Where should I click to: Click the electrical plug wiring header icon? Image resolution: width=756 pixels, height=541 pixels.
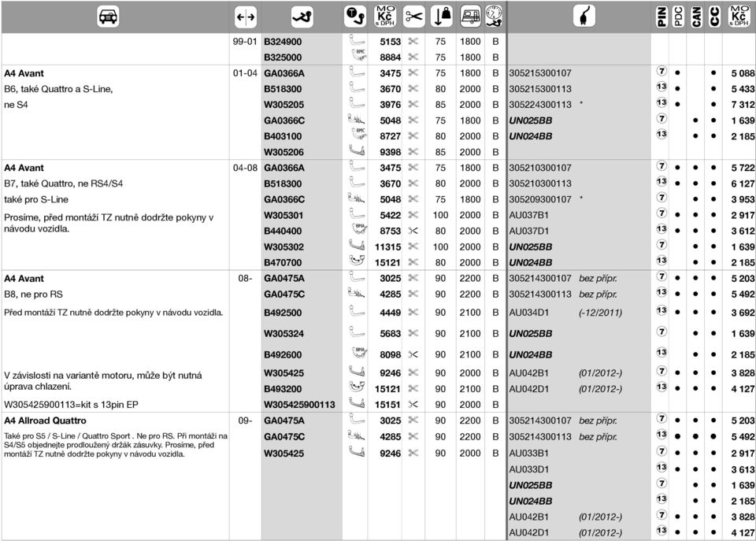584,16
